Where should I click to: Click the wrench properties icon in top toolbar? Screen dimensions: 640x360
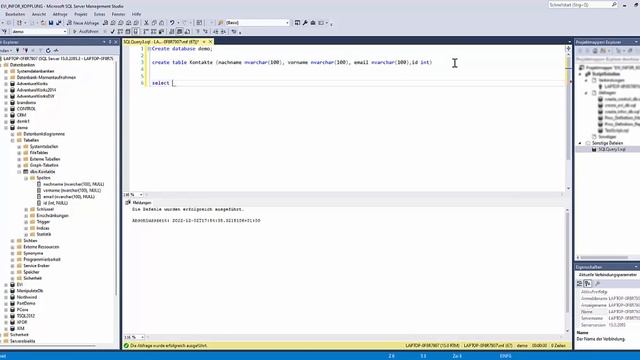[x=305, y=23]
